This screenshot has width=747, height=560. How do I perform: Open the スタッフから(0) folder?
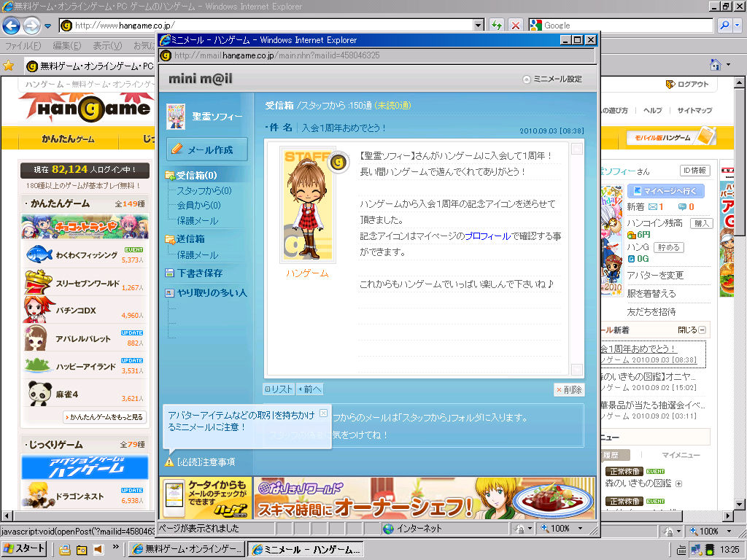tap(204, 190)
